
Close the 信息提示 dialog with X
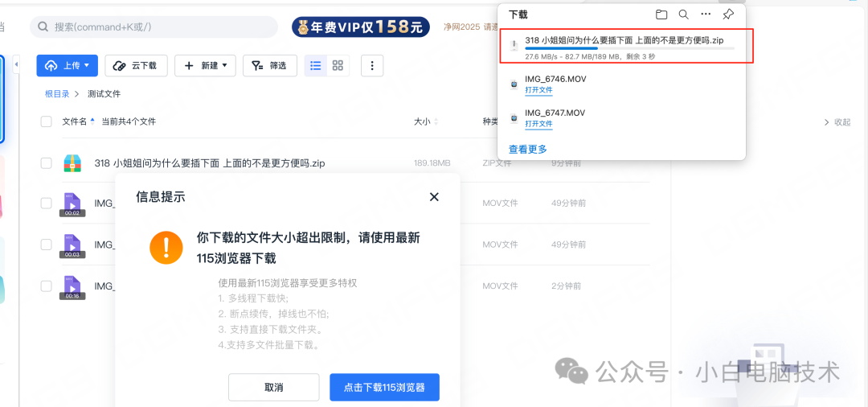[x=434, y=196]
